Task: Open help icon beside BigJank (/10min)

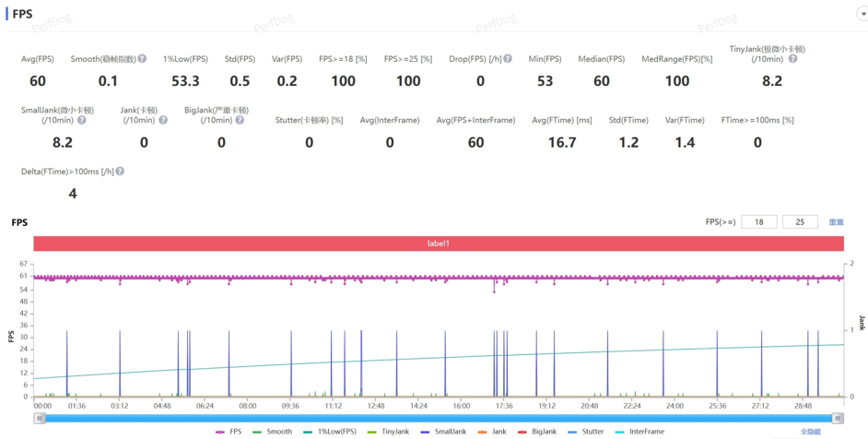Action: 240,120
